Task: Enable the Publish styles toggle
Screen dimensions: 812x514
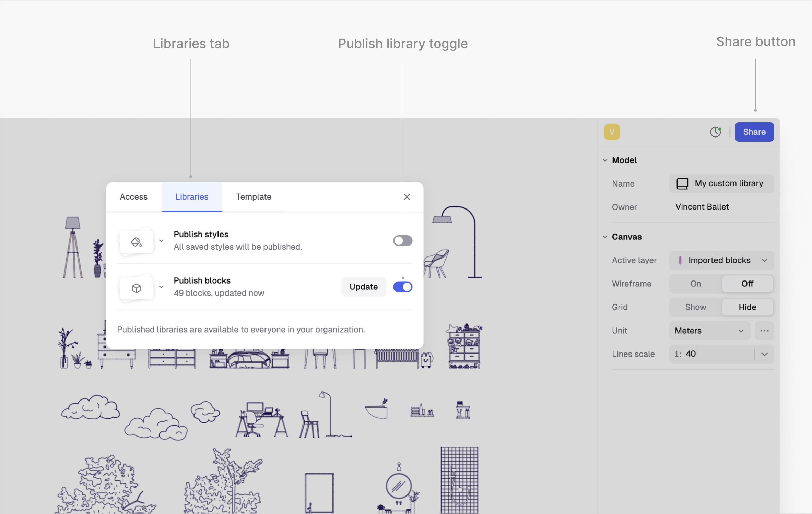Action: coord(402,241)
